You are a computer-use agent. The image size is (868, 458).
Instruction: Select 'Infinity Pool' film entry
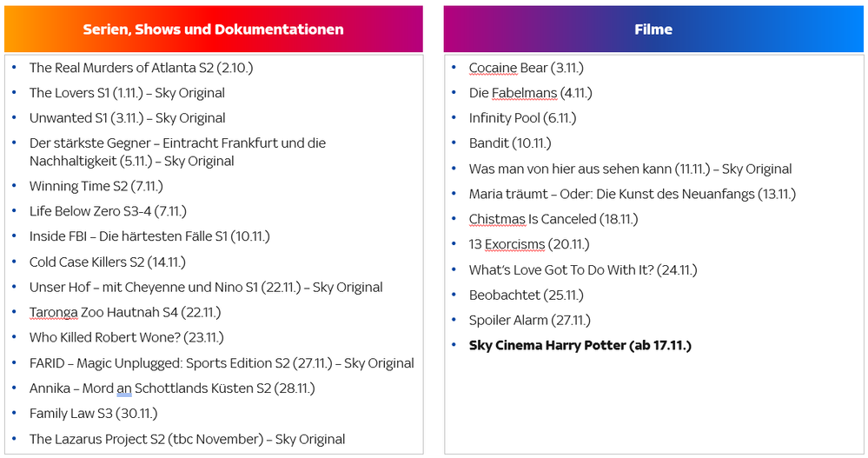click(522, 118)
